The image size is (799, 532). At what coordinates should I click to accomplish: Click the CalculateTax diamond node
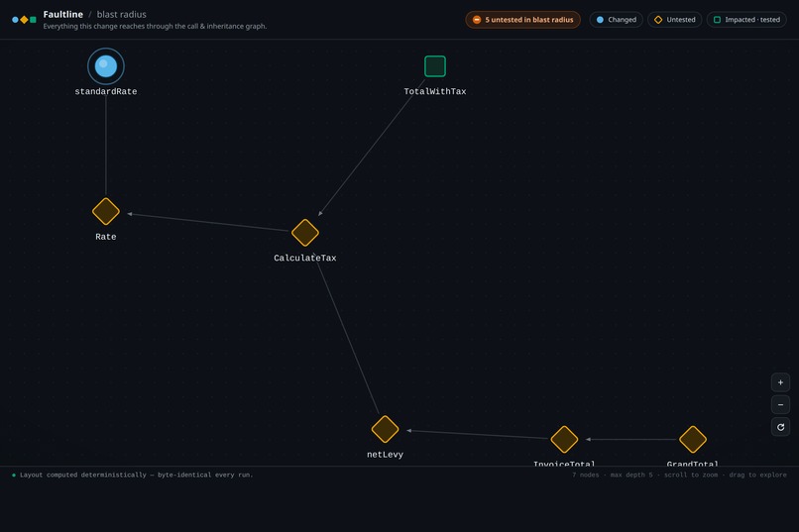[x=304, y=233]
